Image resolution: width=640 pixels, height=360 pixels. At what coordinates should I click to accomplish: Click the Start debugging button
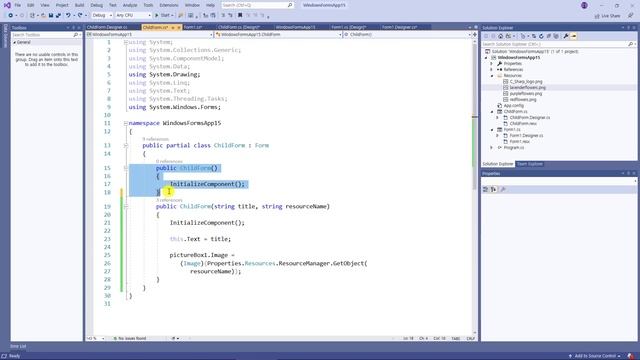[x=164, y=16]
